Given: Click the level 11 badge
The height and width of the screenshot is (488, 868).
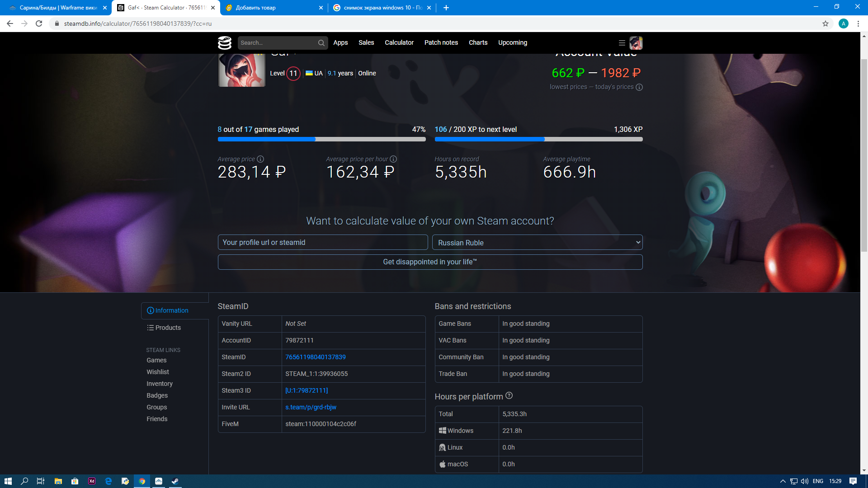Looking at the screenshot, I should pos(293,73).
